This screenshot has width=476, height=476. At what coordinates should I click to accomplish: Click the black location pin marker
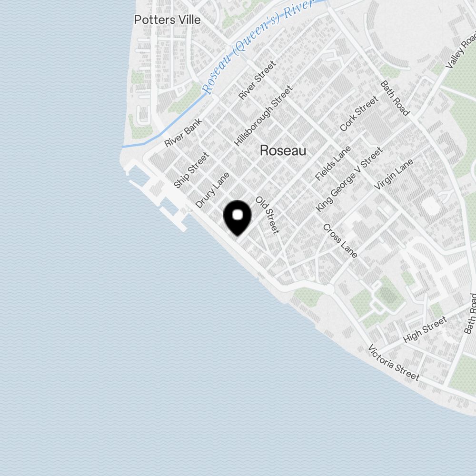tap(238, 218)
